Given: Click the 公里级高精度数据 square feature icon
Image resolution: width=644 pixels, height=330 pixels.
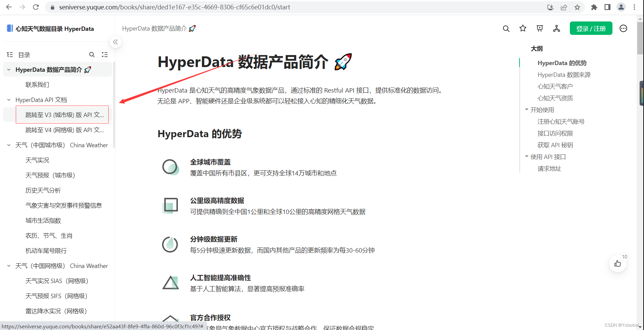Looking at the screenshot, I should click(x=170, y=205).
